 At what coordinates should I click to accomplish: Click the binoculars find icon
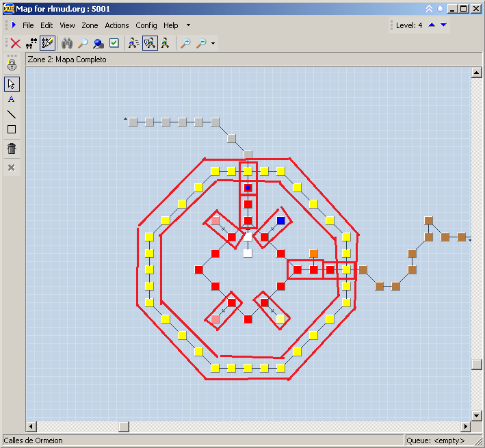[67, 43]
